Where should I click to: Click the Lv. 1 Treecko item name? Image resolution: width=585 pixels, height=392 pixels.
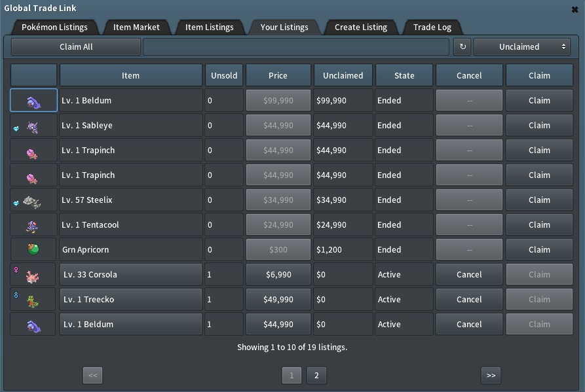130,300
